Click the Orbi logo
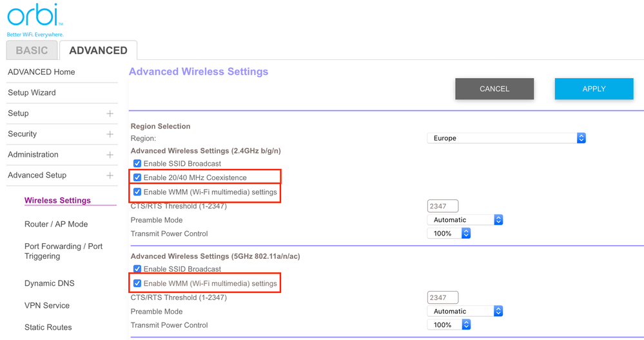 pos(34,16)
